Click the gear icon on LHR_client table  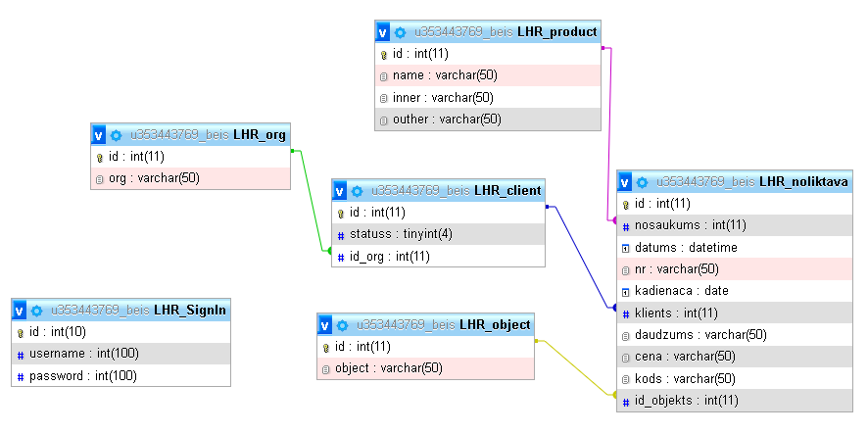point(357,190)
